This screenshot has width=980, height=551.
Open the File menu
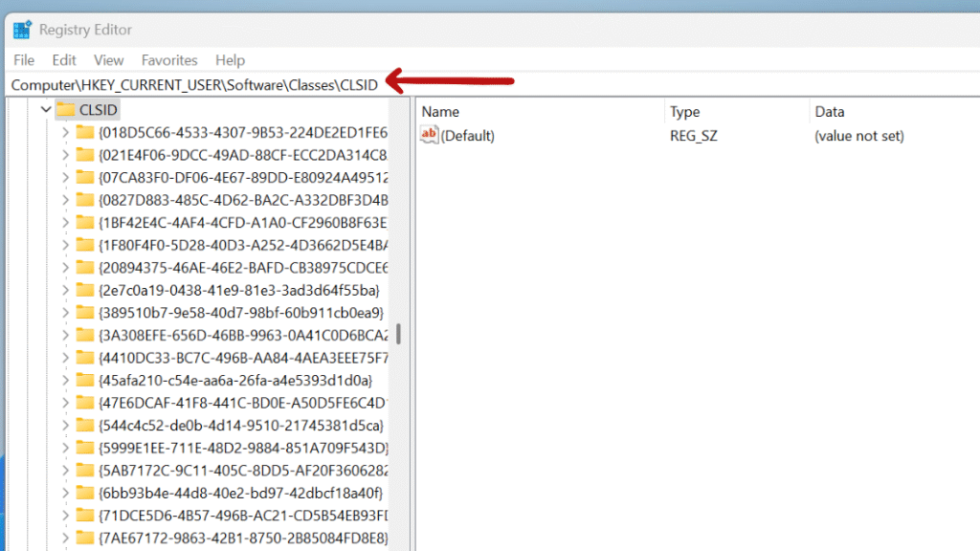(x=24, y=60)
